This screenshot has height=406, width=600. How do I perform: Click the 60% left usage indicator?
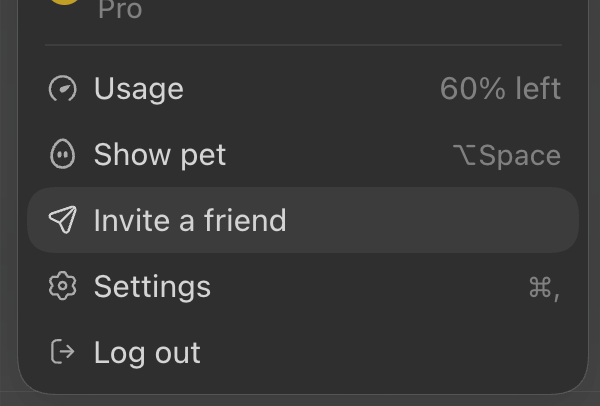pyautogui.click(x=501, y=89)
